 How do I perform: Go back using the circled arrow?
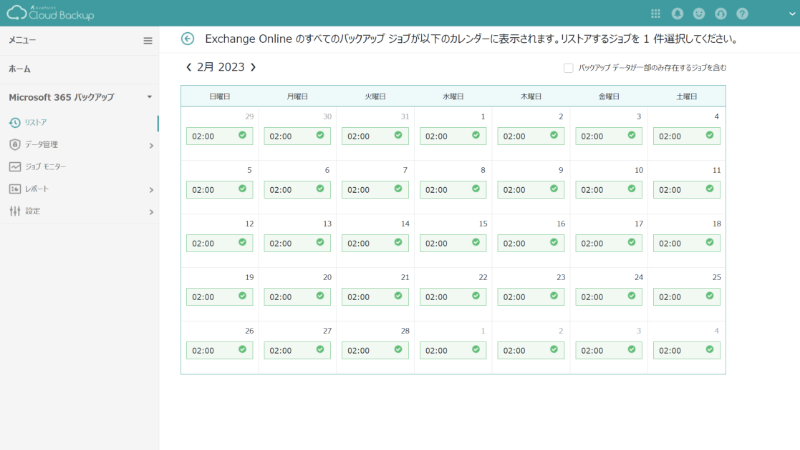188,39
